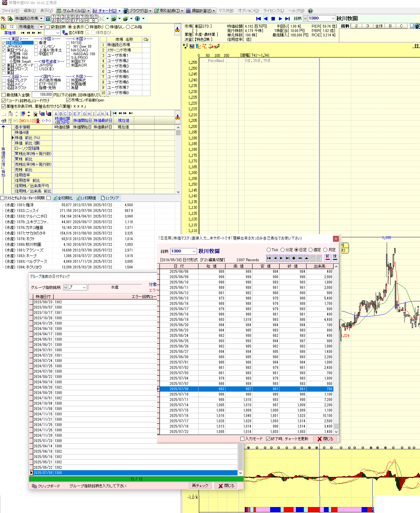This screenshot has height=513, width=420.
Task: Enable 入力モード checkbox
Action: tap(242, 439)
